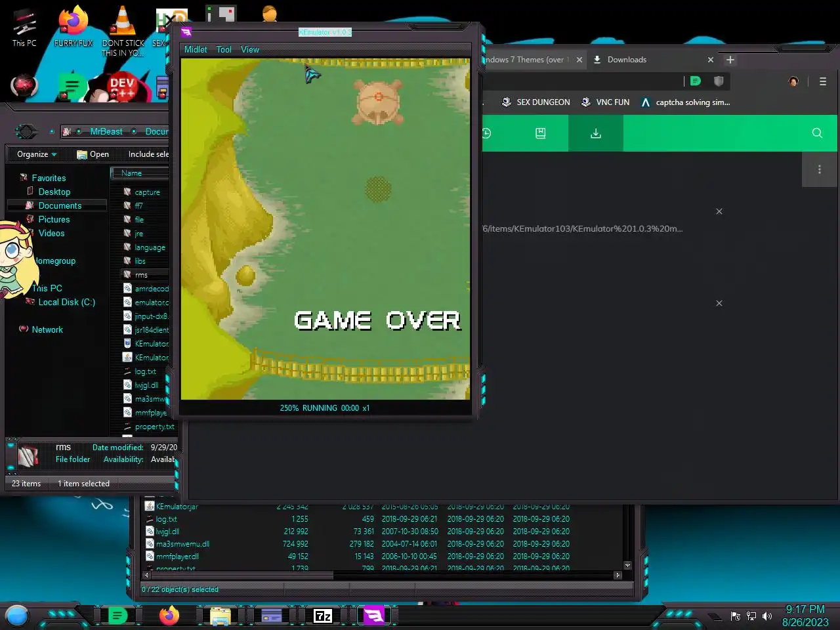Select the downloads icon in green bar

click(x=596, y=133)
